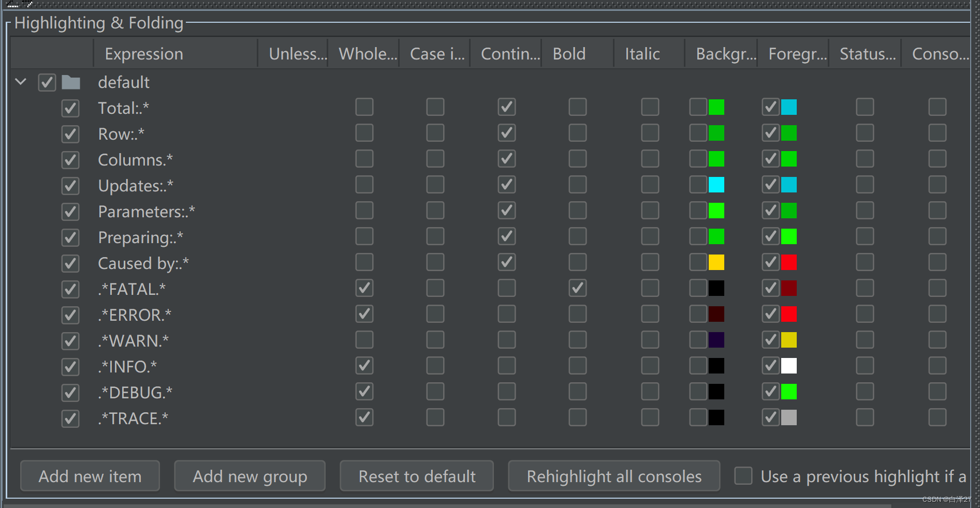This screenshot has height=508, width=980.
Task: Open green foreground color of Preparing:.*
Action: coord(789,236)
